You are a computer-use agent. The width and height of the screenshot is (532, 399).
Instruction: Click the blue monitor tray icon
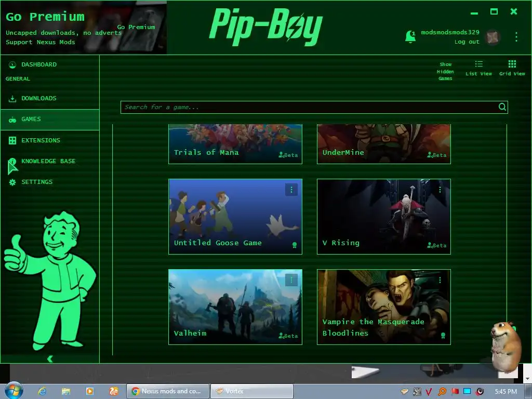tap(467, 392)
